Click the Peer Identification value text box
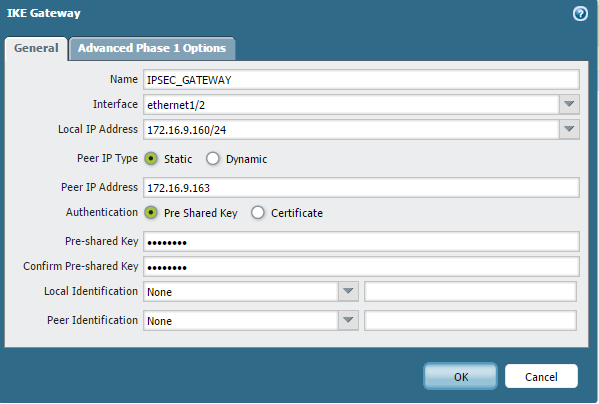The image size is (599, 404). coord(470,320)
